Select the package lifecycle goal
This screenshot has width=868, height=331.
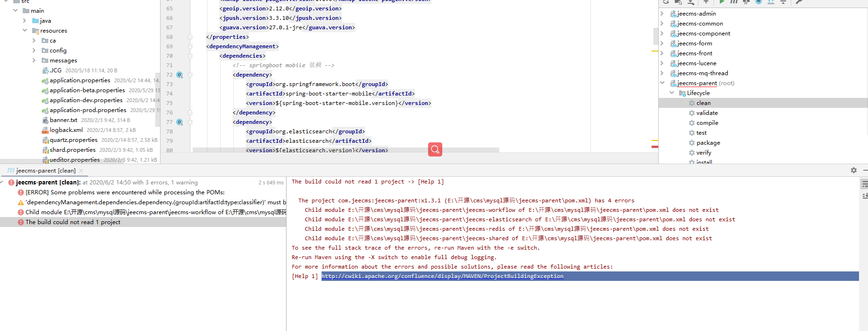tap(708, 143)
